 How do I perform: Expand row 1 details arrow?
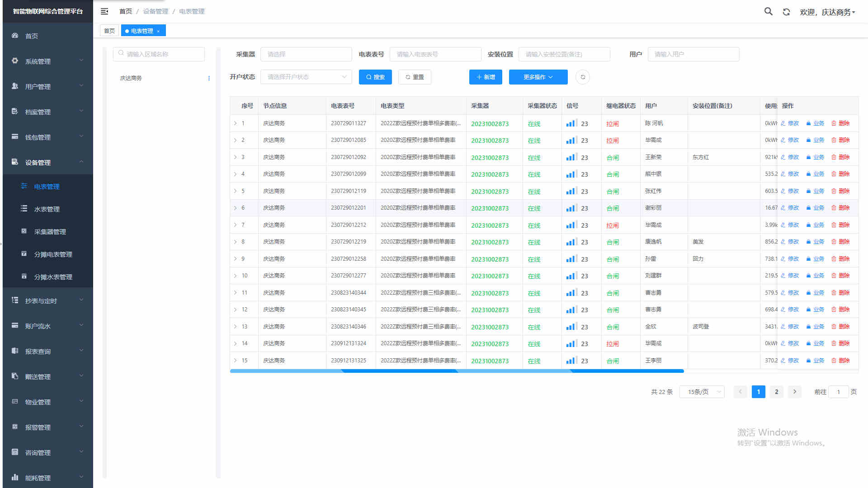(x=235, y=123)
